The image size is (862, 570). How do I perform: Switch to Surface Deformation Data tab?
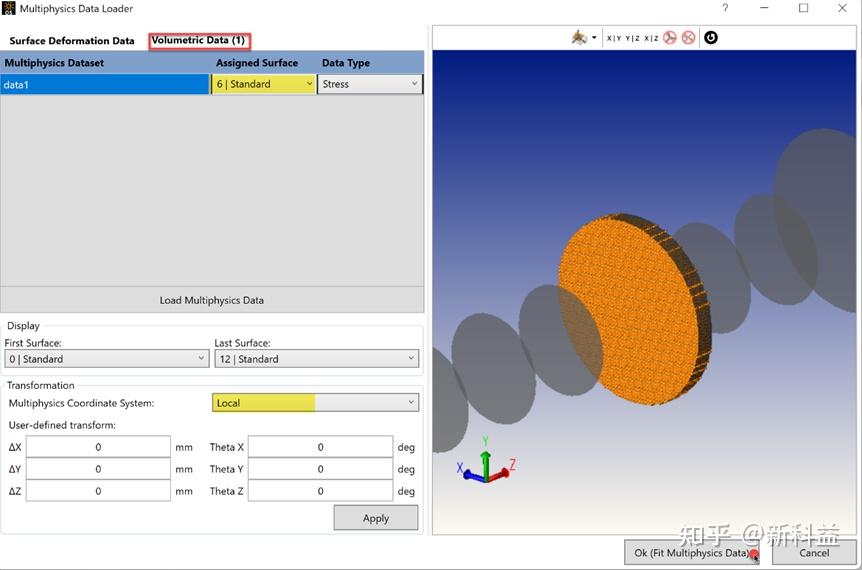[x=72, y=41]
